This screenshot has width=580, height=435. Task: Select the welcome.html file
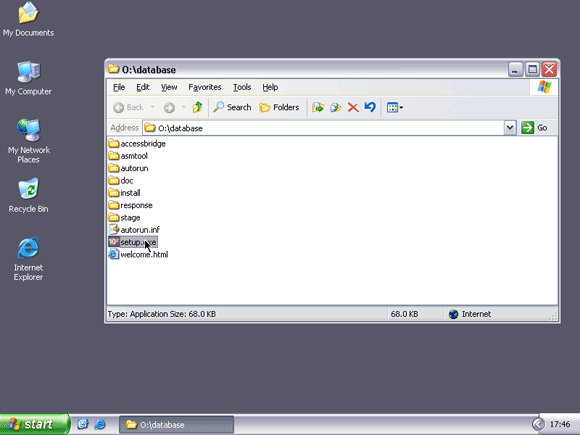coord(138,254)
